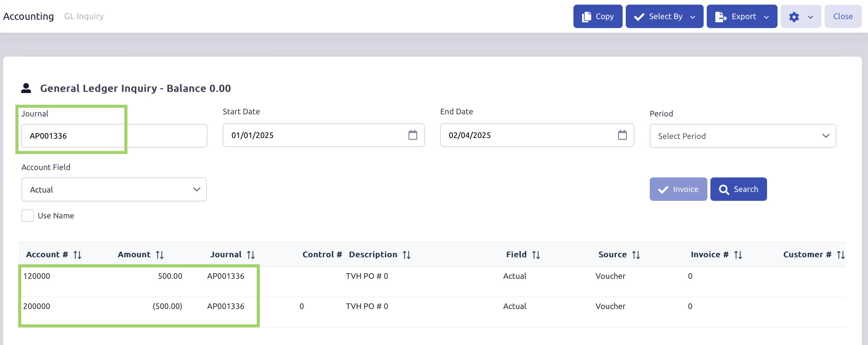
Task: Open the End Date calendar picker
Action: [622, 135]
